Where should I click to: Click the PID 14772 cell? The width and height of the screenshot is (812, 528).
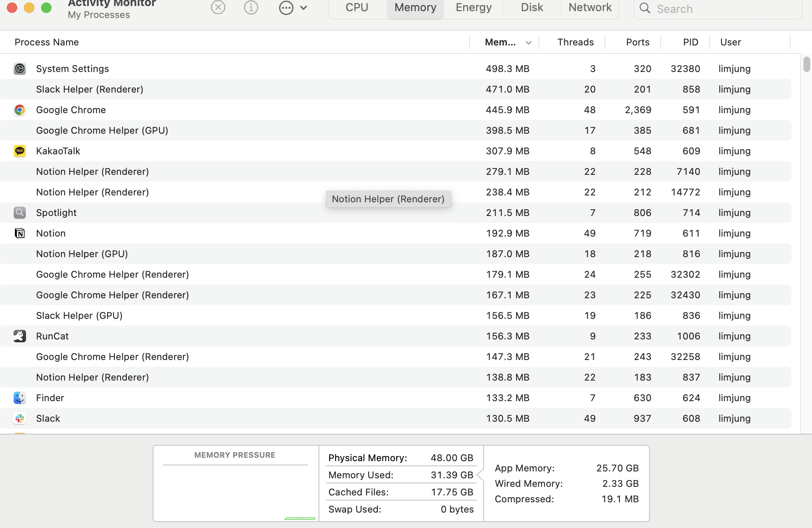pos(685,192)
